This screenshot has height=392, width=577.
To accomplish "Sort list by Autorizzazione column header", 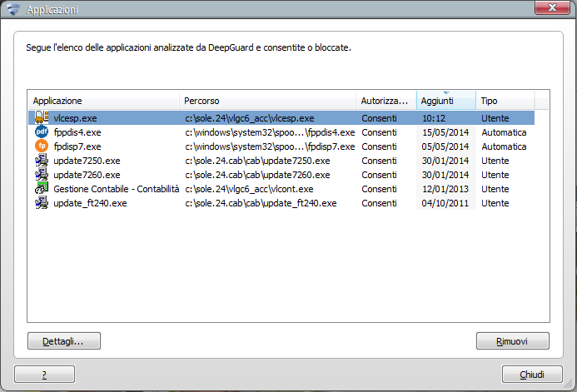I will (x=385, y=101).
